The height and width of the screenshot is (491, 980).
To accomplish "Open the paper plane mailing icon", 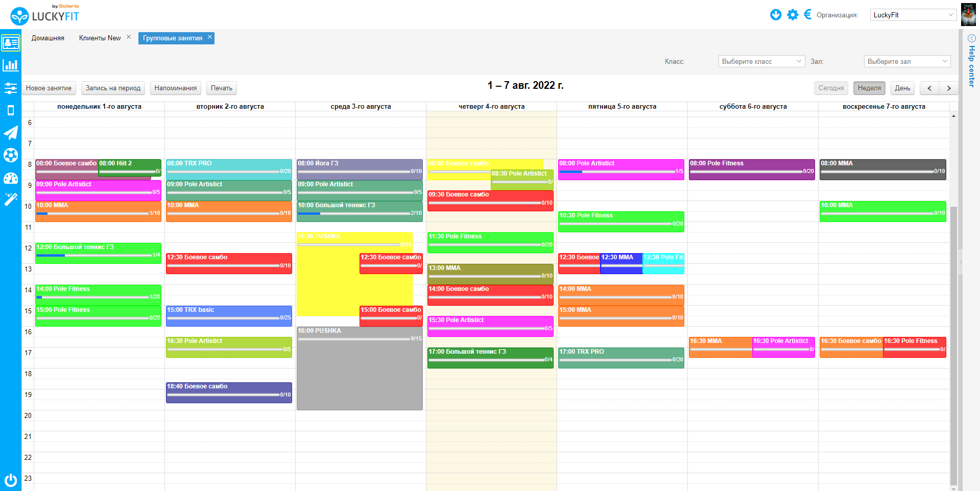I will [x=11, y=133].
